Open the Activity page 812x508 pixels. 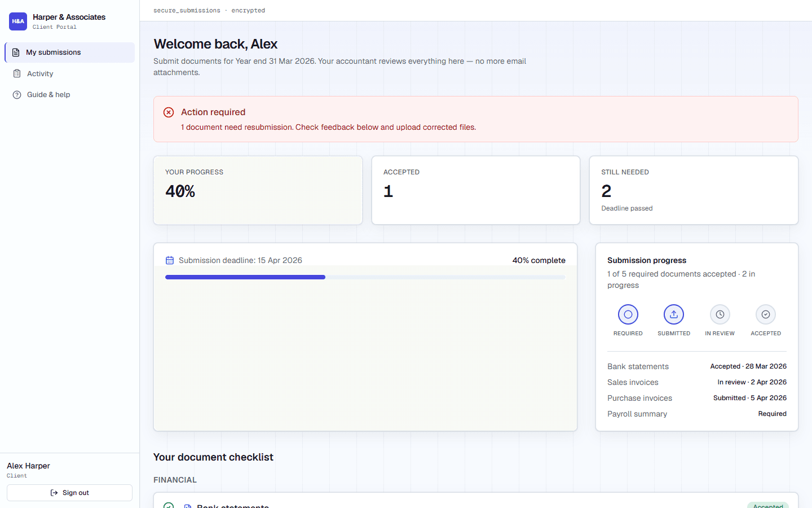[69, 74]
